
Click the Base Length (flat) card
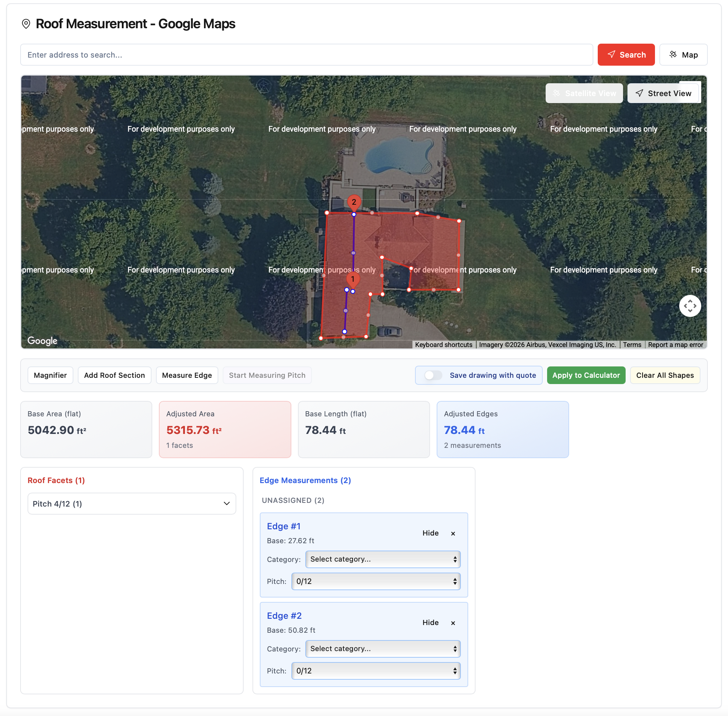364,430
